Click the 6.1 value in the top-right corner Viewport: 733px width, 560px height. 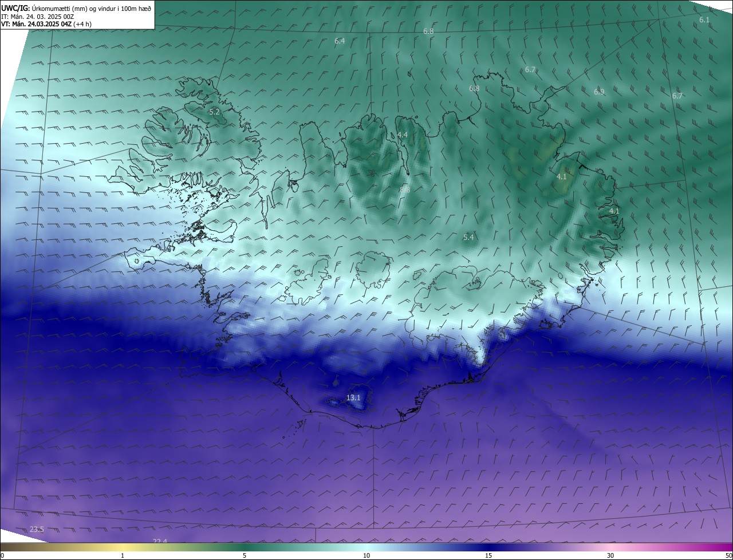point(704,19)
